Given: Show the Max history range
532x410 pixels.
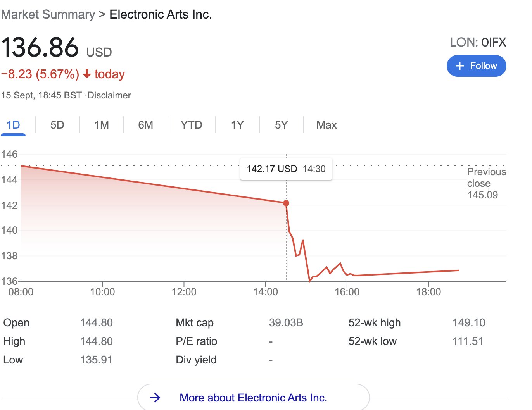Looking at the screenshot, I should 326,125.
